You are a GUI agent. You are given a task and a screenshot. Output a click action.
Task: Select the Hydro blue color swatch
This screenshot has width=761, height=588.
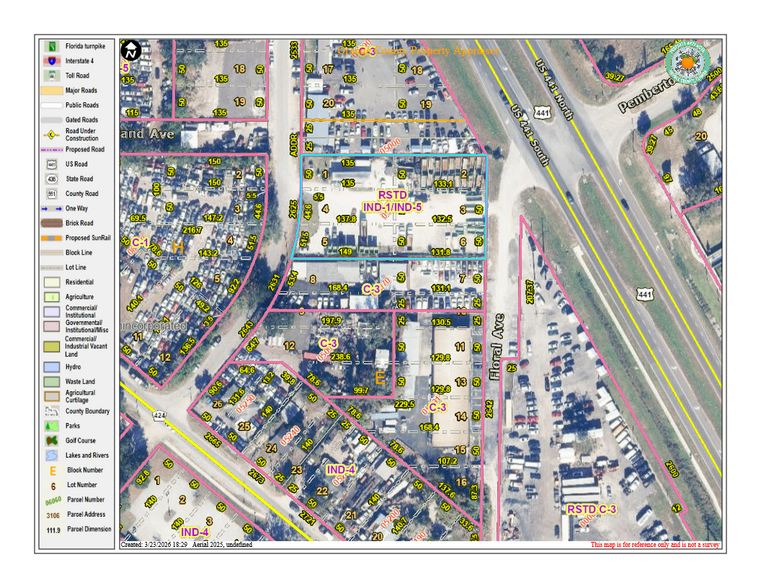point(50,367)
